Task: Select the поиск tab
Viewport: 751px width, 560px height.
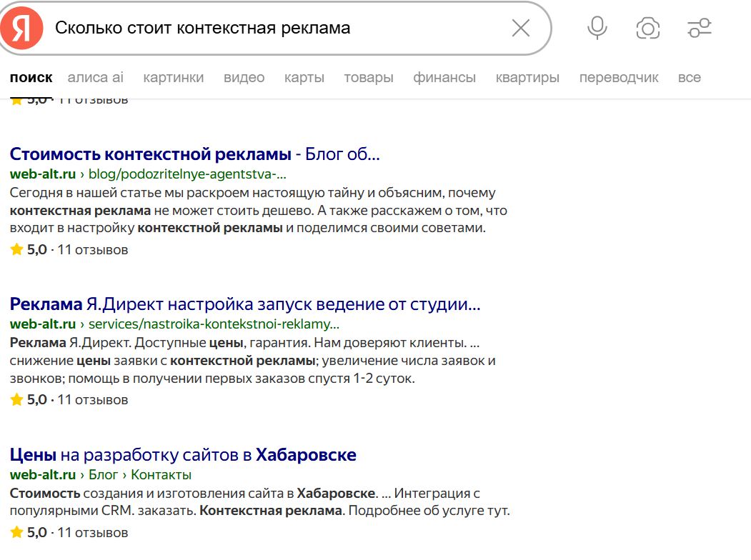Action: 31,77
